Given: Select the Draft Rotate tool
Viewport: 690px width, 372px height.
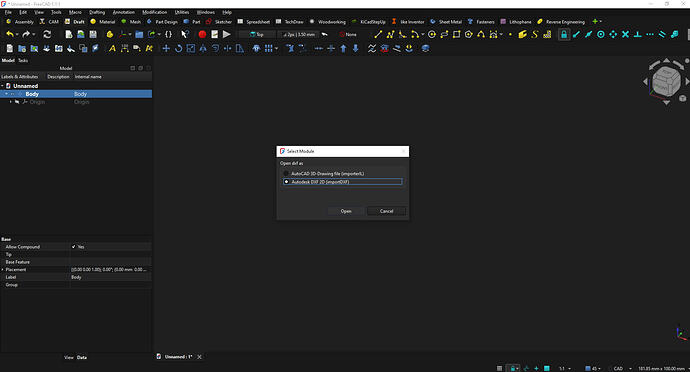Looking at the screenshot, I should pyautogui.click(x=178, y=48).
